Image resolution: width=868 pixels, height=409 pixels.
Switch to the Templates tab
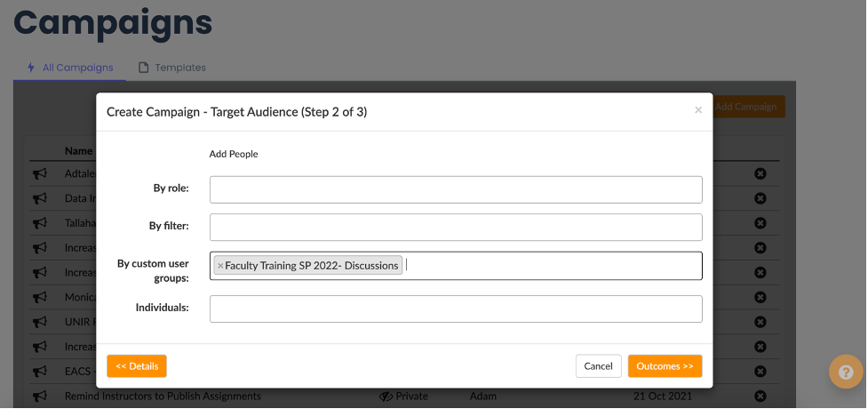pyautogui.click(x=171, y=68)
